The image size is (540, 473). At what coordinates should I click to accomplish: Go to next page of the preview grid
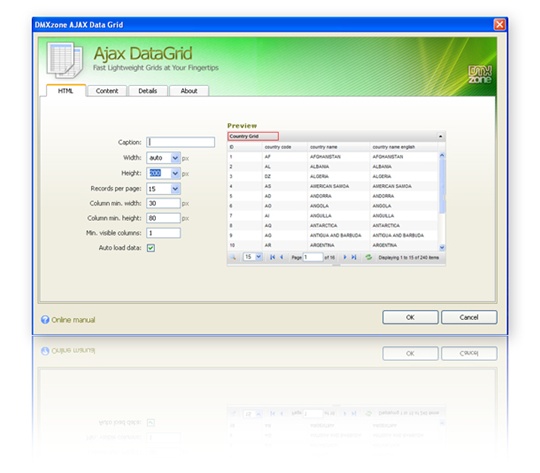click(x=345, y=257)
